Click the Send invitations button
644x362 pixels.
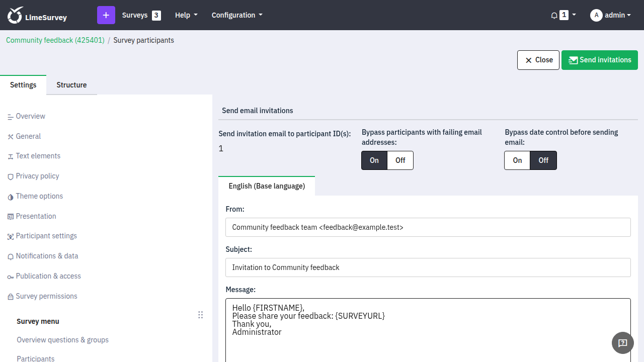[x=600, y=60]
